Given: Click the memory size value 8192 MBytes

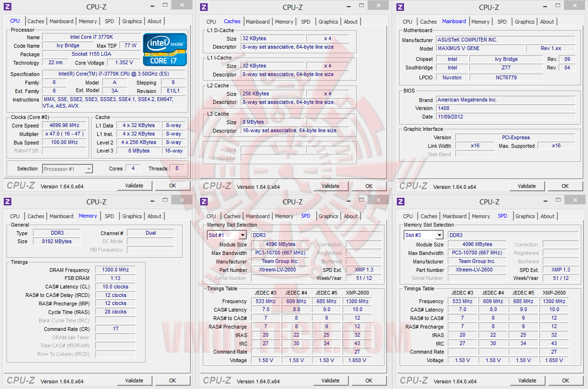Looking at the screenshot, I should point(56,241).
